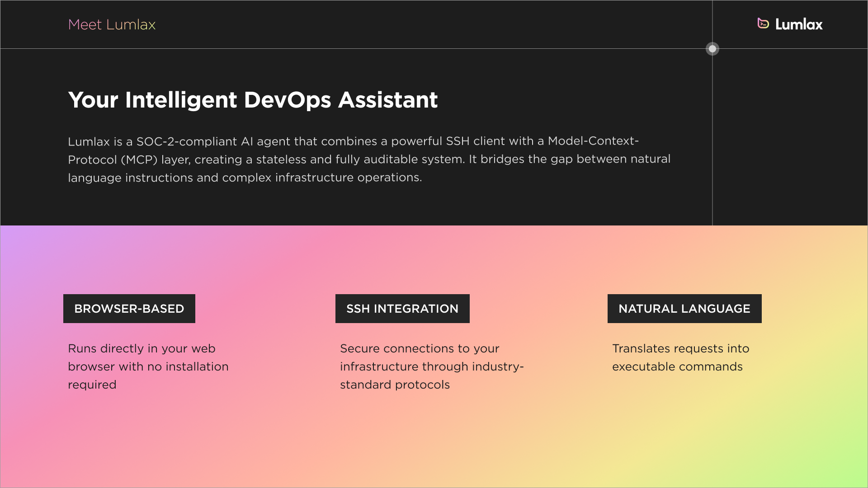The height and width of the screenshot is (488, 868).
Task: Click the Lumlax logo icon
Action: click(763, 23)
